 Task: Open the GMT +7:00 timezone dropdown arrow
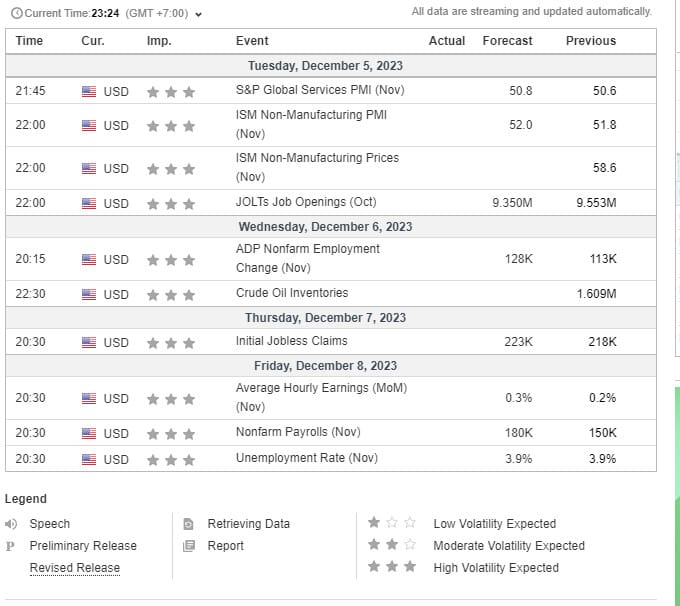[x=198, y=15]
